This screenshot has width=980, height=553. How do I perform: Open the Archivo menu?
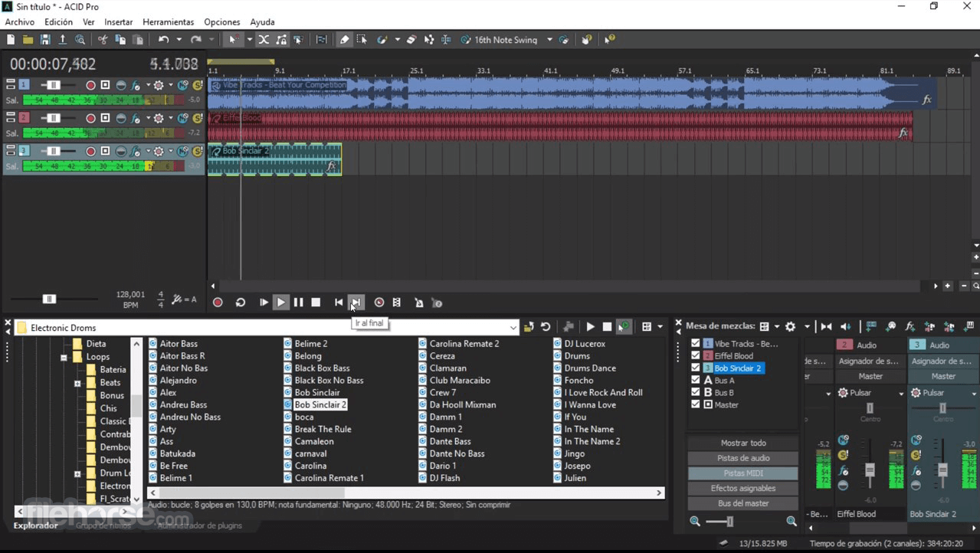click(20, 22)
